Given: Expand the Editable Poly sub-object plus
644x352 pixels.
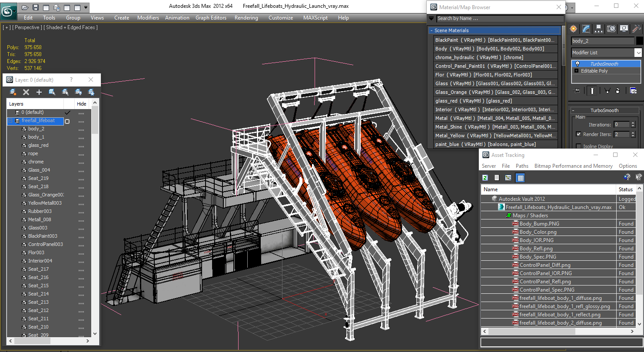Looking at the screenshot, I should pyautogui.click(x=577, y=71).
